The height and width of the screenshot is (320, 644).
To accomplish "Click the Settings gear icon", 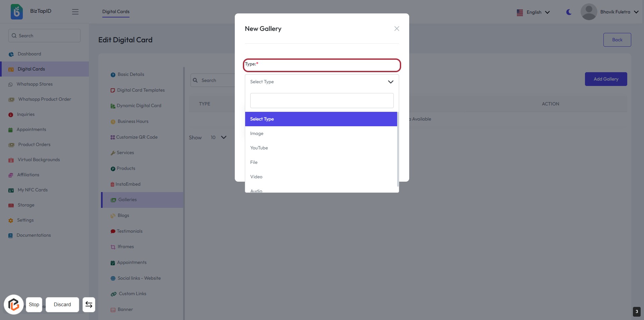I will point(11,221).
